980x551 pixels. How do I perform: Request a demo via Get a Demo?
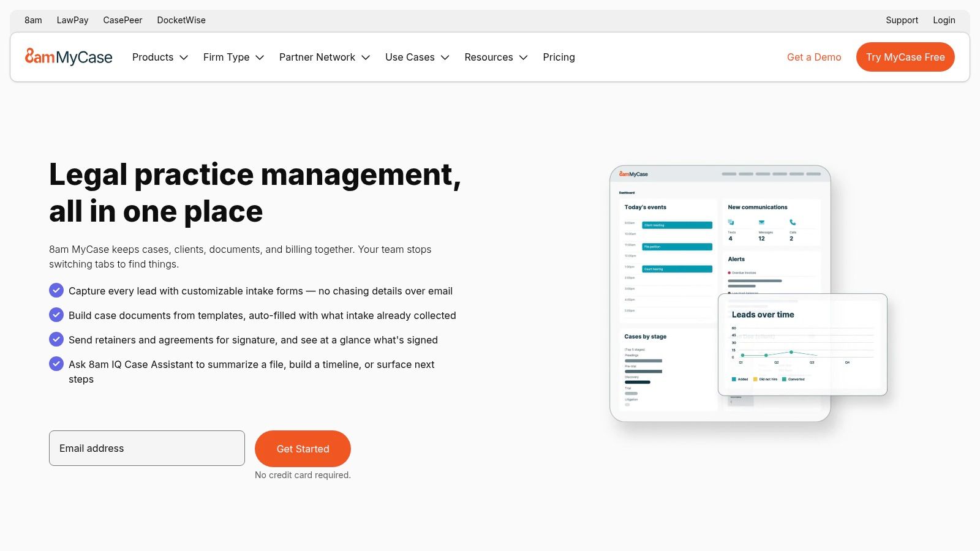tap(814, 57)
